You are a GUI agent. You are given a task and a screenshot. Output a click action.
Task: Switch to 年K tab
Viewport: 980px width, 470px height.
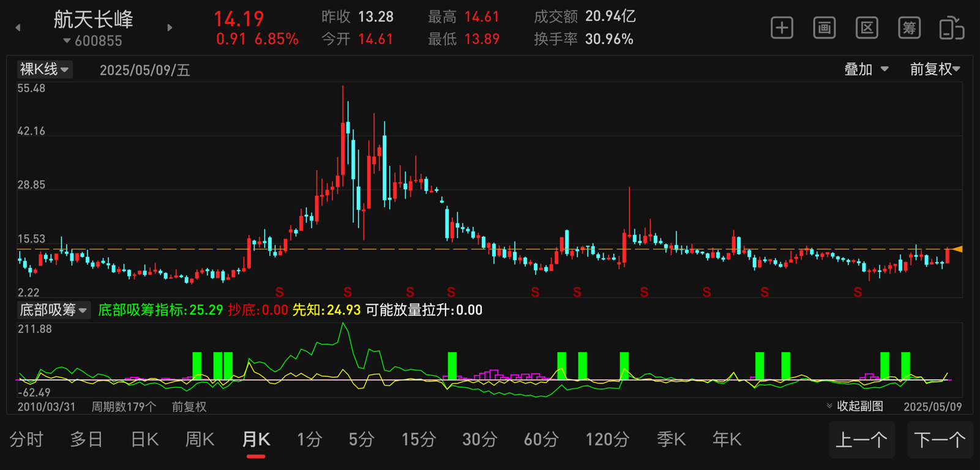(727, 439)
